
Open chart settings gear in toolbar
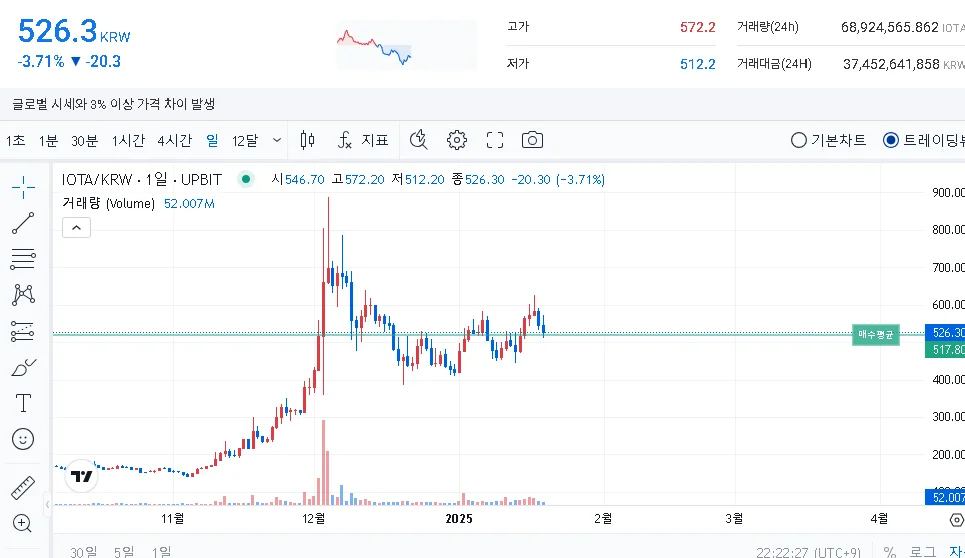(x=457, y=140)
